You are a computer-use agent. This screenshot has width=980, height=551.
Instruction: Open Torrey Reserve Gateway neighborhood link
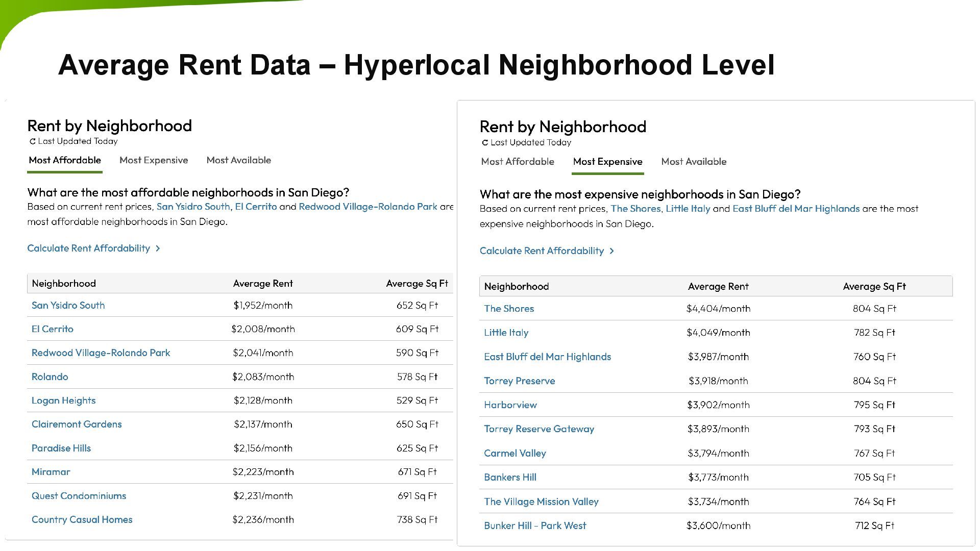tap(539, 429)
